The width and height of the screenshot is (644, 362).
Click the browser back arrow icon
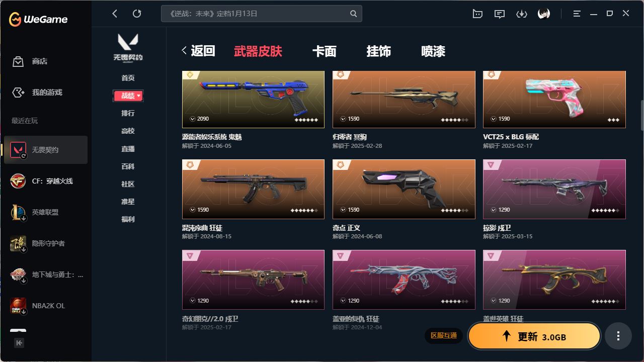(x=115, y=14)
